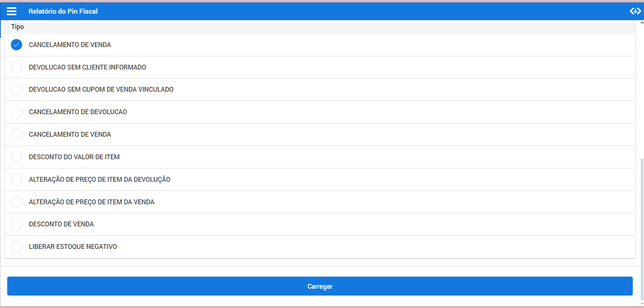Select LIBERAR ESTOQUE NEGATIVO radio
Screen dimensions: 644x308
tap(16, 246)
